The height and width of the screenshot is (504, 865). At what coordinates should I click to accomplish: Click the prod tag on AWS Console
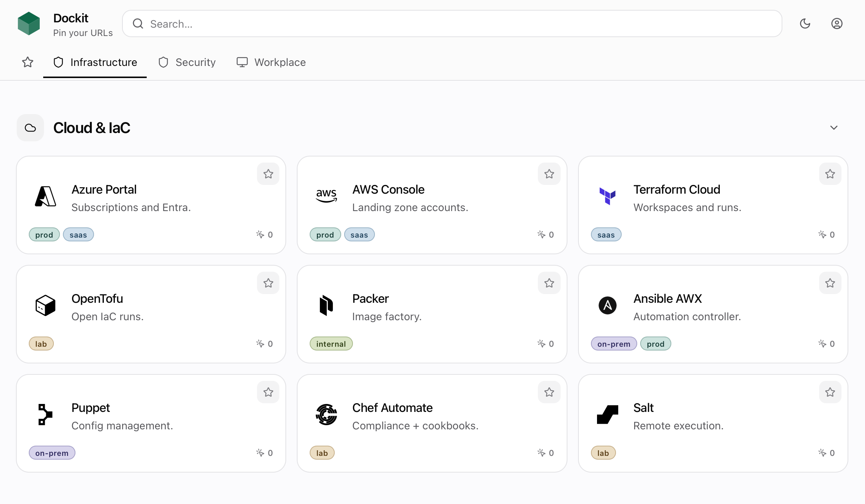point(325,235)
